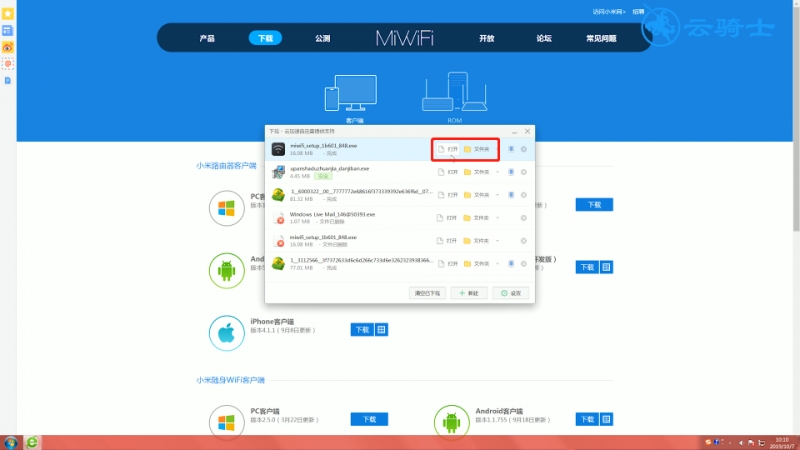800x450 pixels.
Task: Select file name Windows Live Mail_146@50393.exe
Action: (332, 214)
